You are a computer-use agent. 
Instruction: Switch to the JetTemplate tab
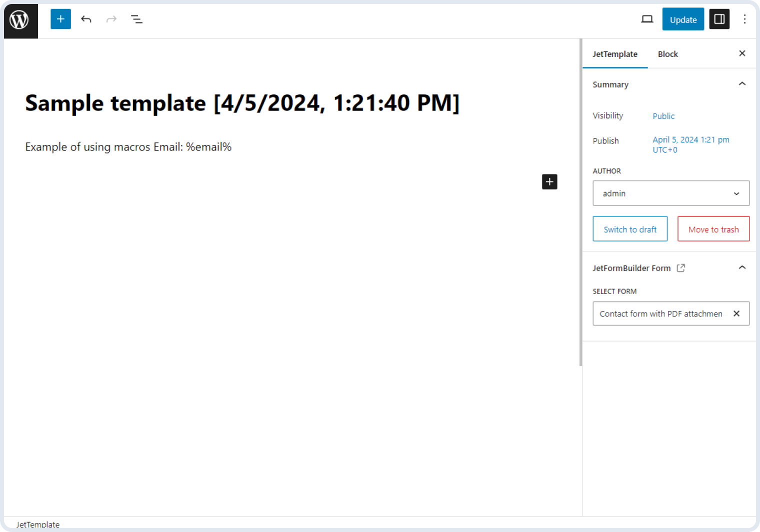(x=615, y=54)
